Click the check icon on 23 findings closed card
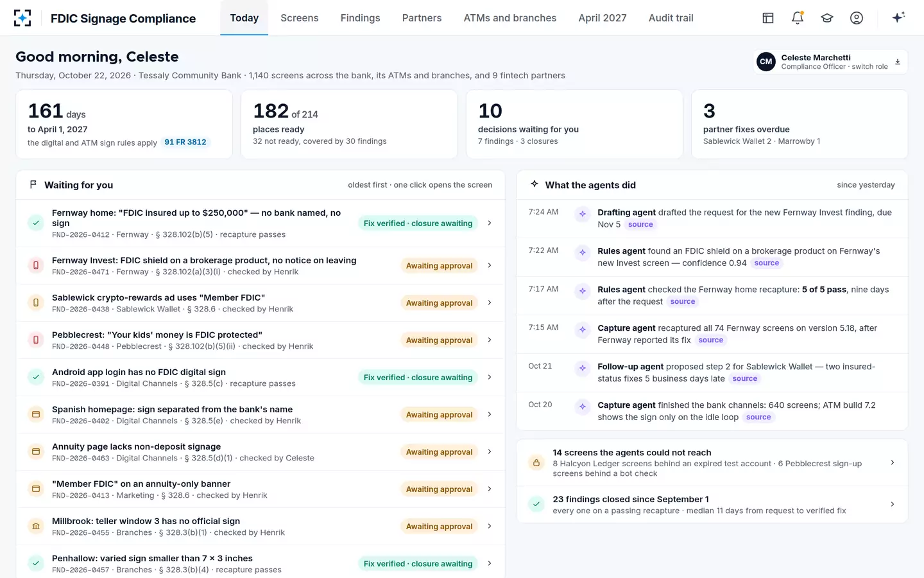The image size is (924, 578). (536, 504)
